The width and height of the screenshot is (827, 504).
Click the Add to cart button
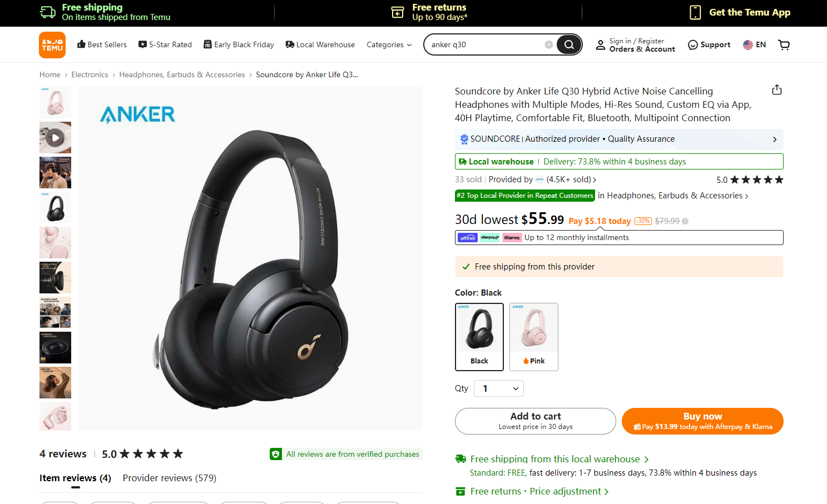tap(536, 421)
